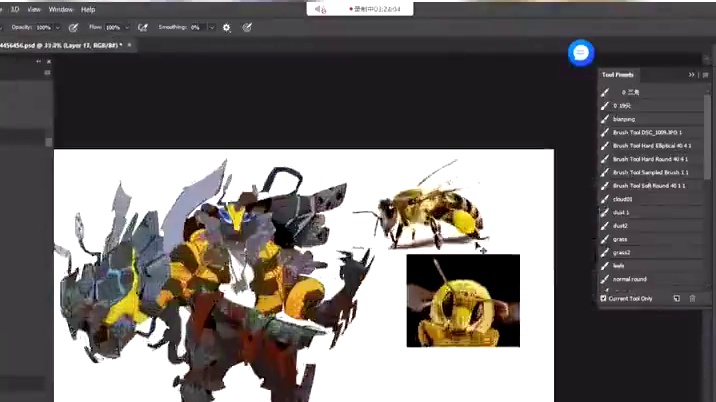Toggle pressure for size icon
This screenshot has width=716, height=402.
[247, 28]
